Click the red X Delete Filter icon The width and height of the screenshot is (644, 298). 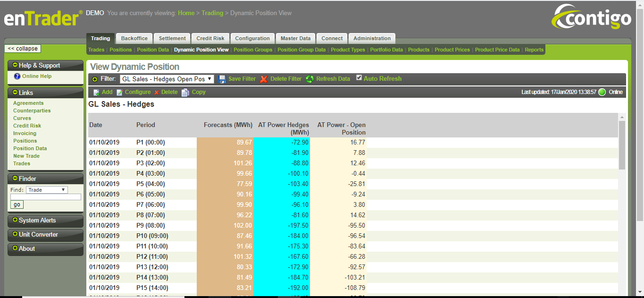coord(264,79)
